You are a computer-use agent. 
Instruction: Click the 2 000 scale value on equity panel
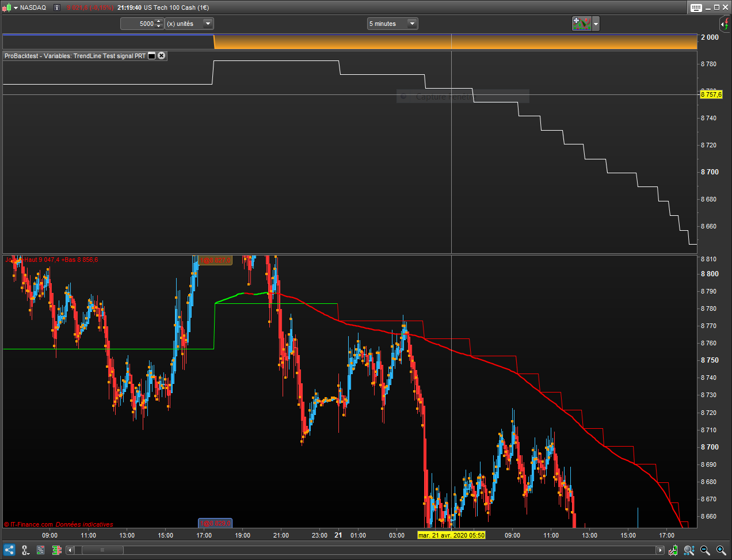point(710,37)
